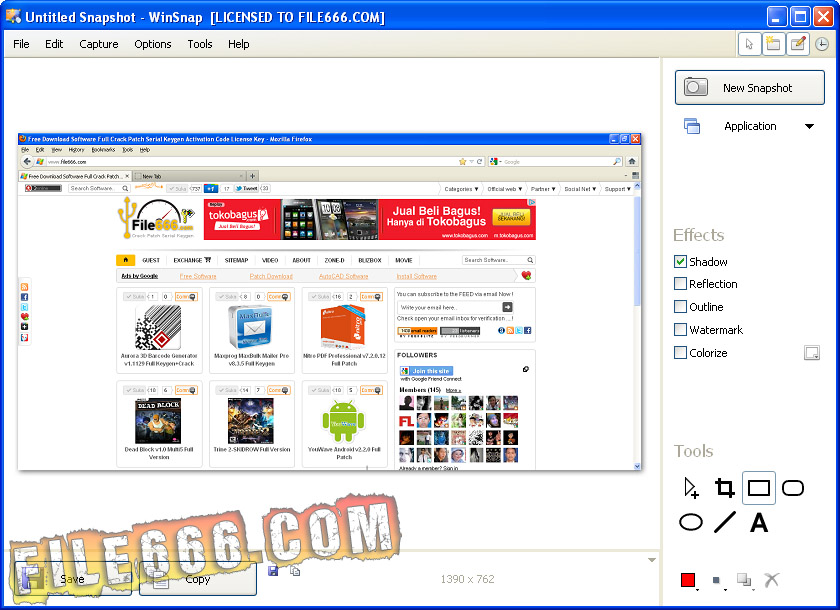Enable the Reflection effect checkbox
The height and width of the screenshot is (610, 840).
coord(680,283)
